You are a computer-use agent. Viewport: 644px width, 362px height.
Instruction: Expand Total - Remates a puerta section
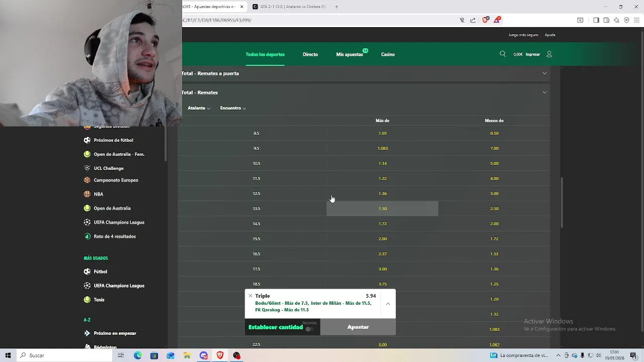[365, 73]
